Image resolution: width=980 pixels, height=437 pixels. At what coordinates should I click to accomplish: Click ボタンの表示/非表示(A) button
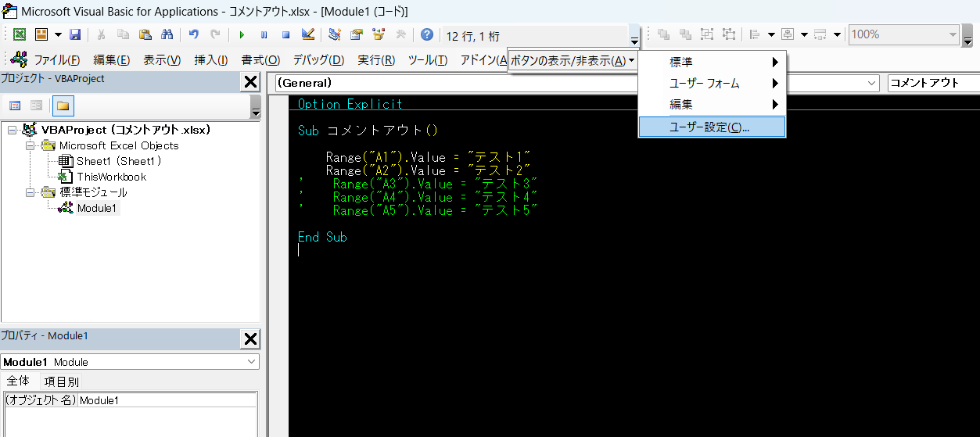coord(573,60)
